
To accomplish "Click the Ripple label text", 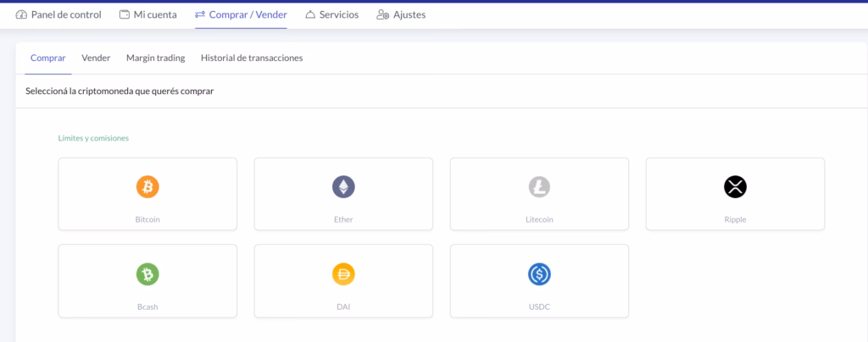I will coord(735,219).
